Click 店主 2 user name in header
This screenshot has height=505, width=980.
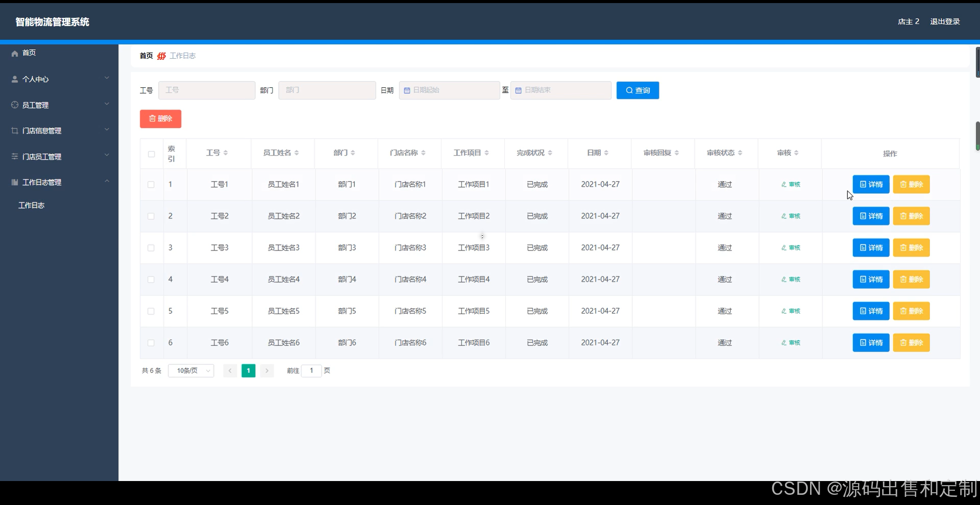(909, 21)
